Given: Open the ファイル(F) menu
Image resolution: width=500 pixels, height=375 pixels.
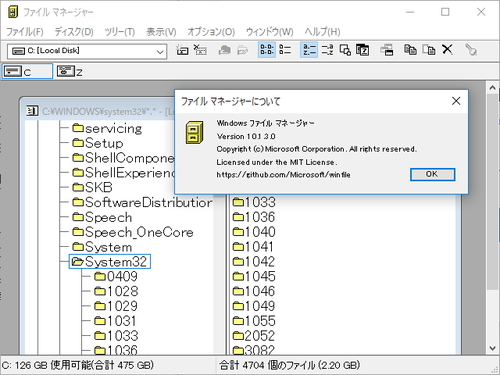Looking at the screenshot, I should point(25,32).
